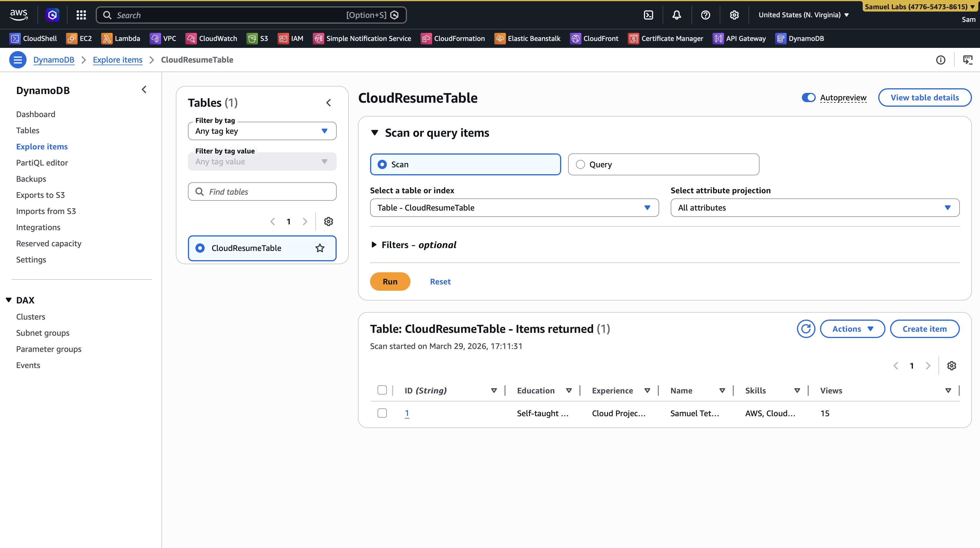This screenshot has height=548, width=980.
Task: Open items table preferences gear
Action: tap(951, 366)
